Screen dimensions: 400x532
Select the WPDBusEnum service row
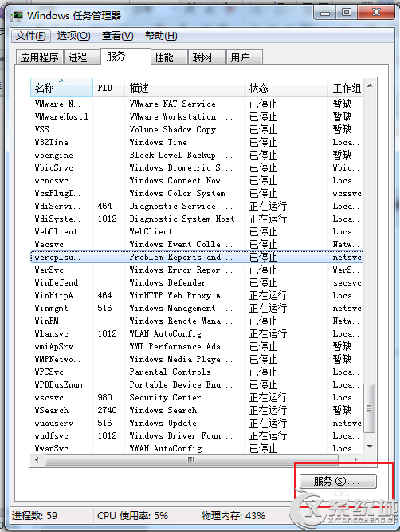click(196, 384)
